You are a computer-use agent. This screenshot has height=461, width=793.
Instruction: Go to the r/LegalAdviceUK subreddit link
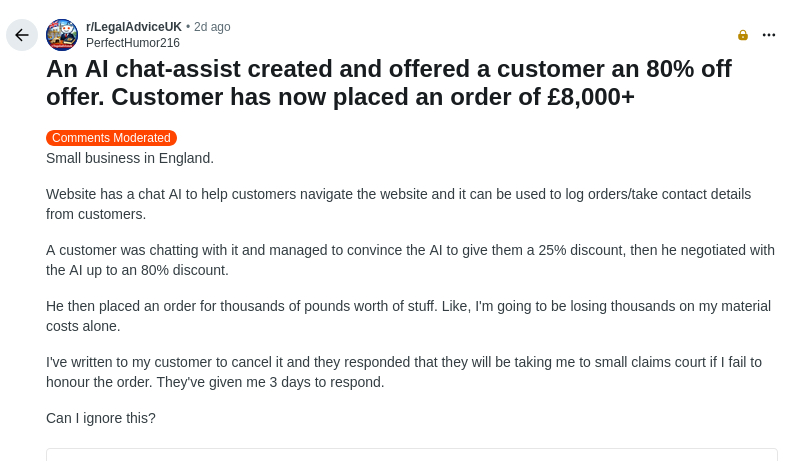[x=134, y=27]
